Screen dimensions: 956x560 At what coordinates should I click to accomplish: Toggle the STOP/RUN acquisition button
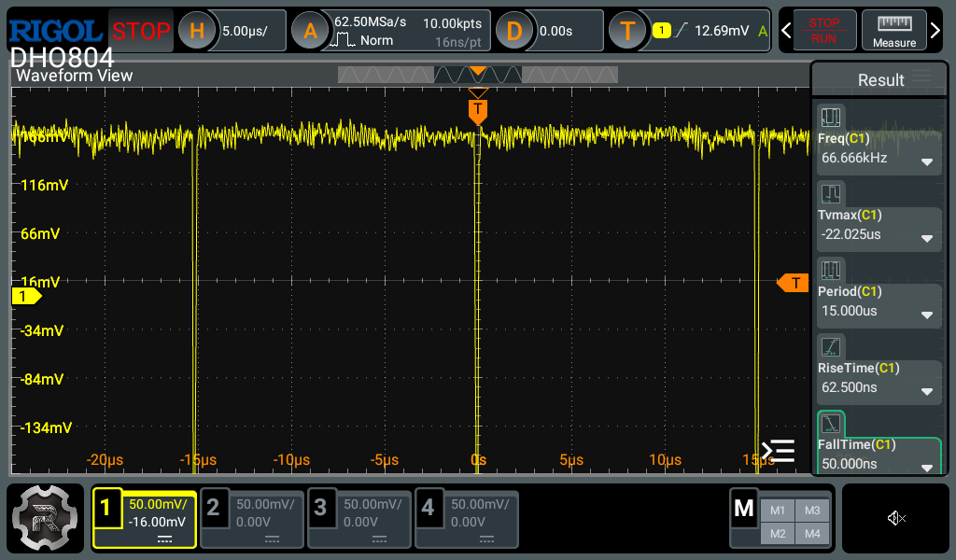(823, 31)
